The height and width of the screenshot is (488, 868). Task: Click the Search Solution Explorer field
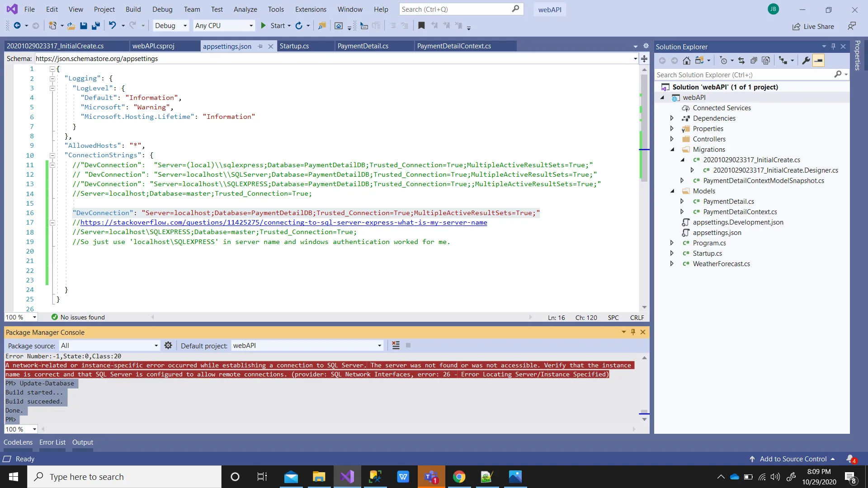pyautogui.click(x=745, y=75)
